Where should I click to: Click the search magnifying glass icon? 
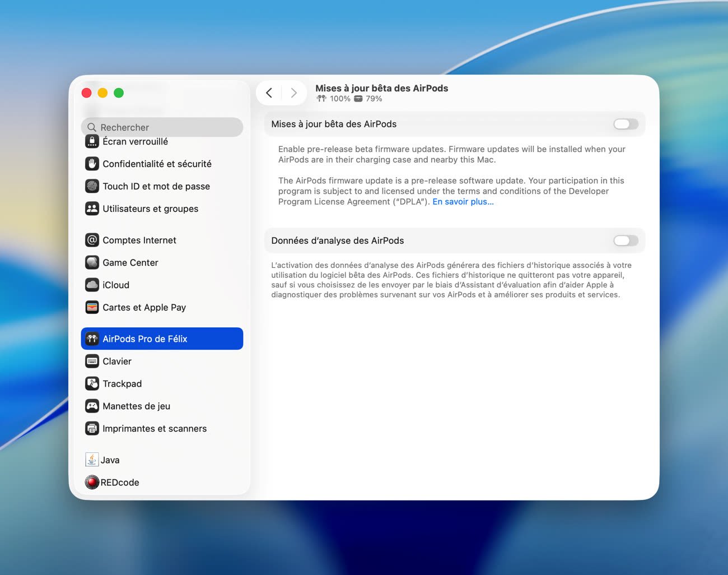[92, 127]
